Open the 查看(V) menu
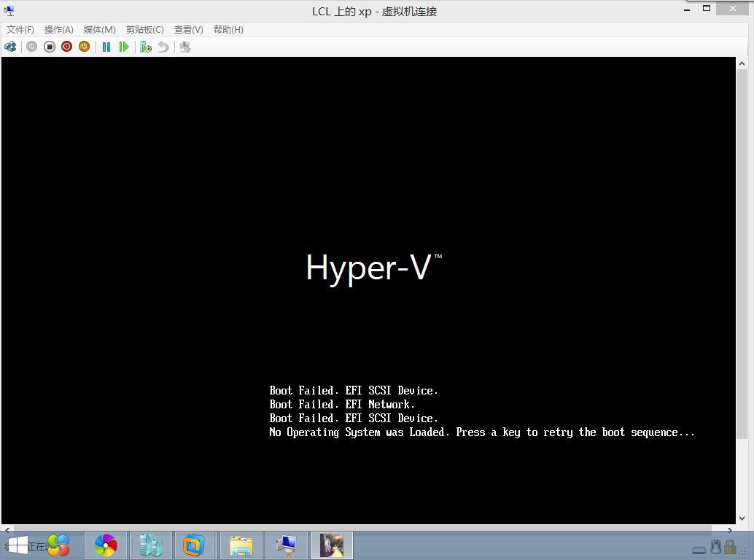Viewport: 754px width, 560px height. 188,30
